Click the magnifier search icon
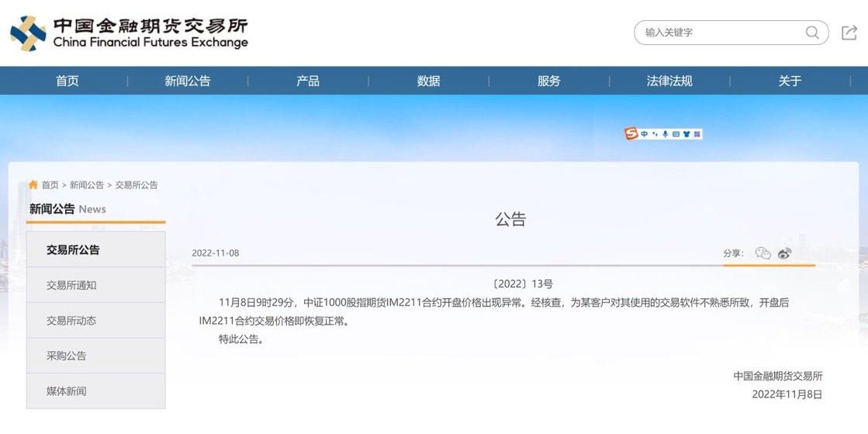Viewport: 868px width, 434px height. point(812,33)
